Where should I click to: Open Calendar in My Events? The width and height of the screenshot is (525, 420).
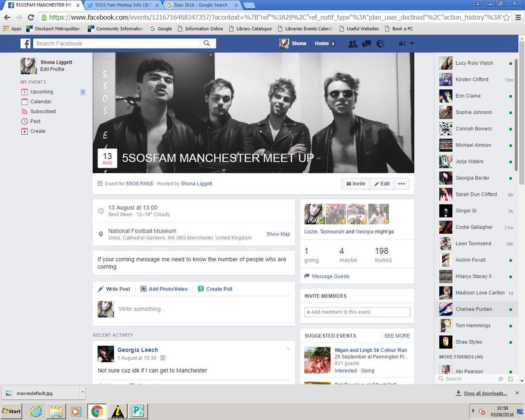(41, 101)
